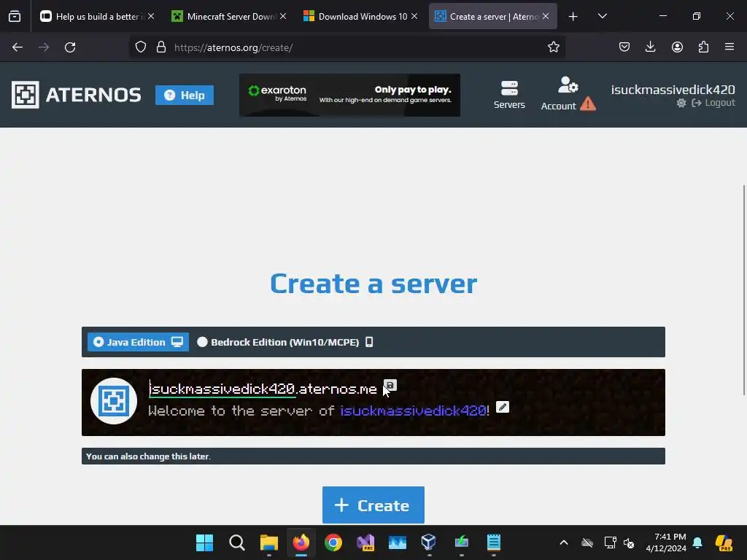This screenshot has height=560, width=747.
Task: Go back with the browser back arrow
Action: 18,47
